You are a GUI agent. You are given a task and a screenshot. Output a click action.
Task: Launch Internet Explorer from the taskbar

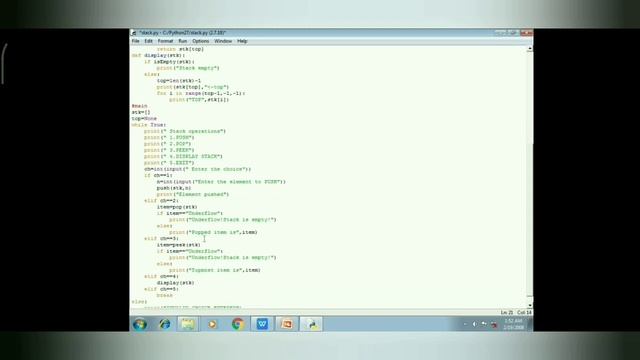click(164, 324)
